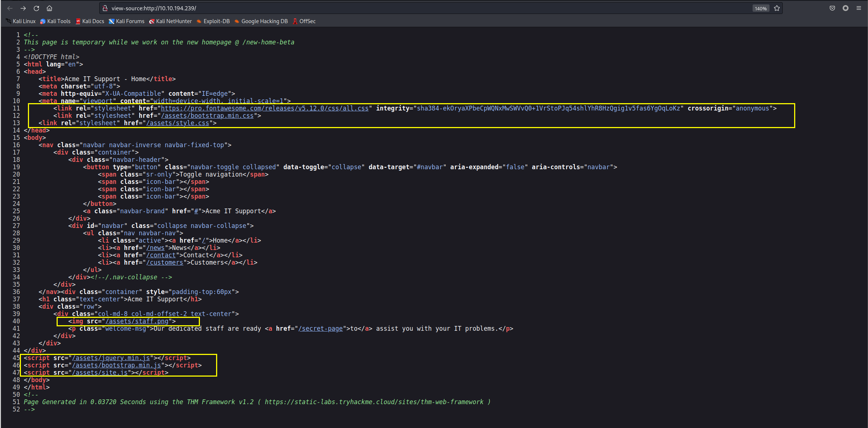Viewport: 868px width, 428px height.
Task: Click the h1 text-center Acme IT Support line
Action: 120,299
